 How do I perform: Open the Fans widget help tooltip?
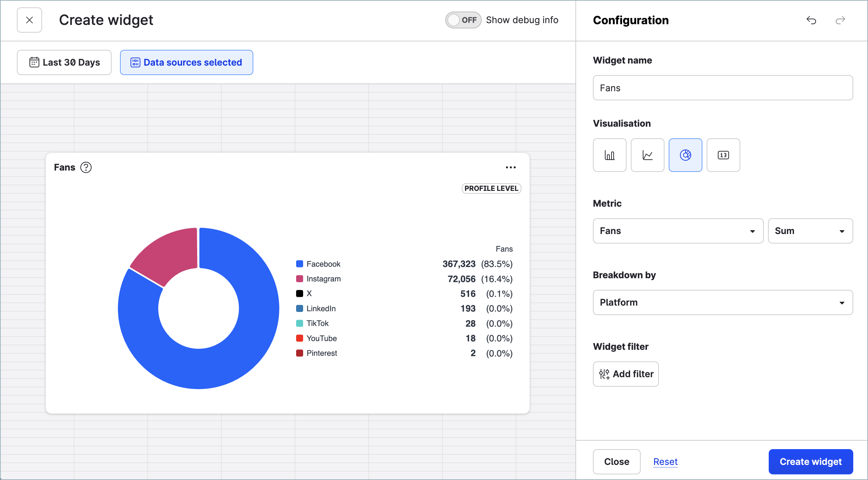86,167
